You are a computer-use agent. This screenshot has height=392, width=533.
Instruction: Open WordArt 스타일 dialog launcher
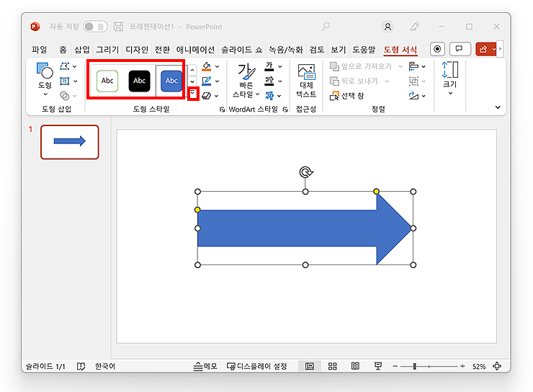pos(285,109)
